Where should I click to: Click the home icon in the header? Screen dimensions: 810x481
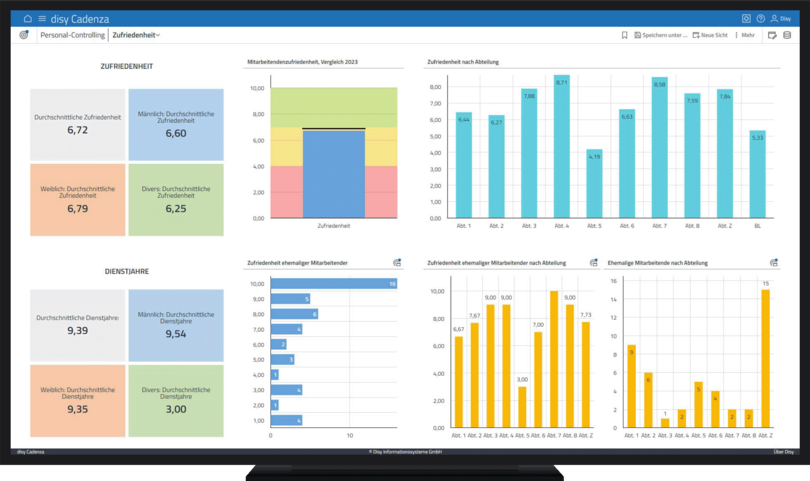28,19
